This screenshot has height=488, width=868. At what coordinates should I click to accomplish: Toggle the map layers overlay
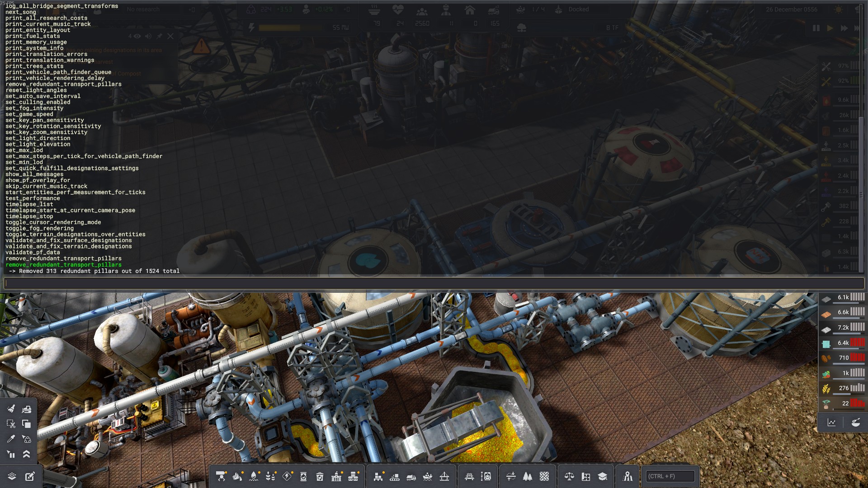[12, 476]
